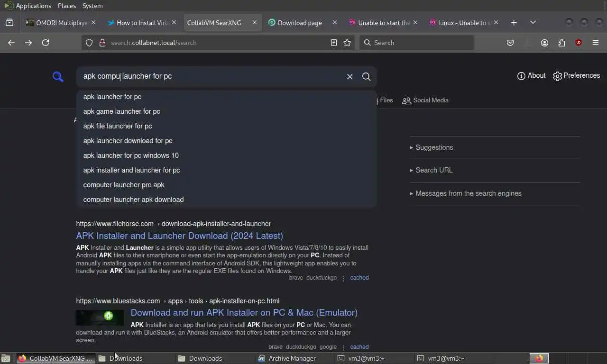This screenshot has height=364, width=607.
Task: Click the SearXNG search query field
Action: 211,76
